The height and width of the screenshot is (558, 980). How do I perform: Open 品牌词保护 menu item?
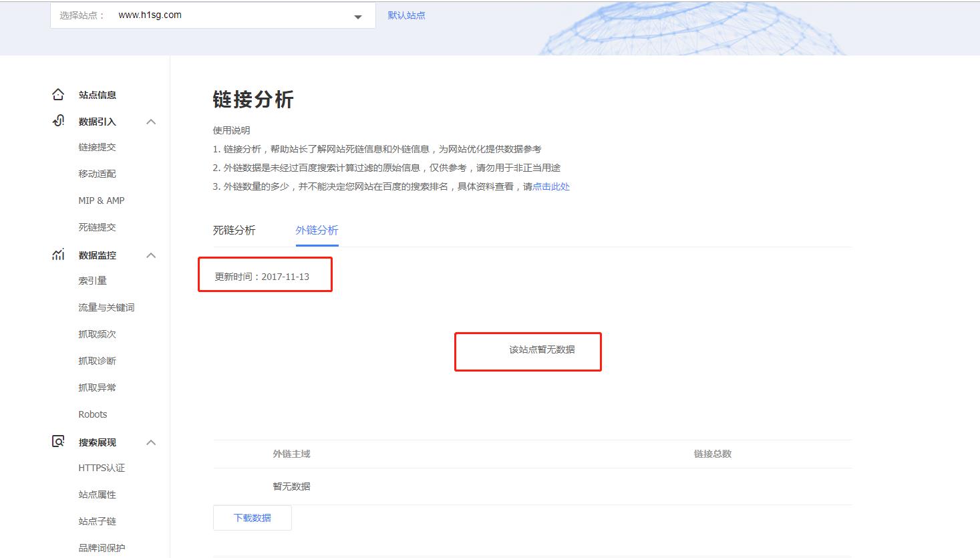pos(102,548)
